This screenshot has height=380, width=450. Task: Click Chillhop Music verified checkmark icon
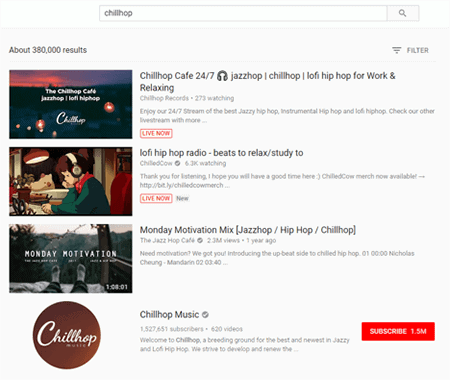(205, 315)
